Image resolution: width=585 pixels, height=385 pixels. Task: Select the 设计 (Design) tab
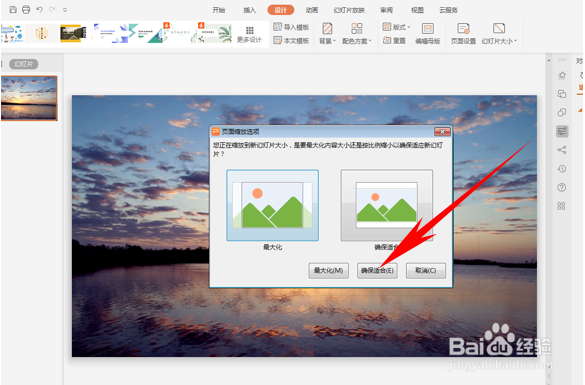[281, 10]
